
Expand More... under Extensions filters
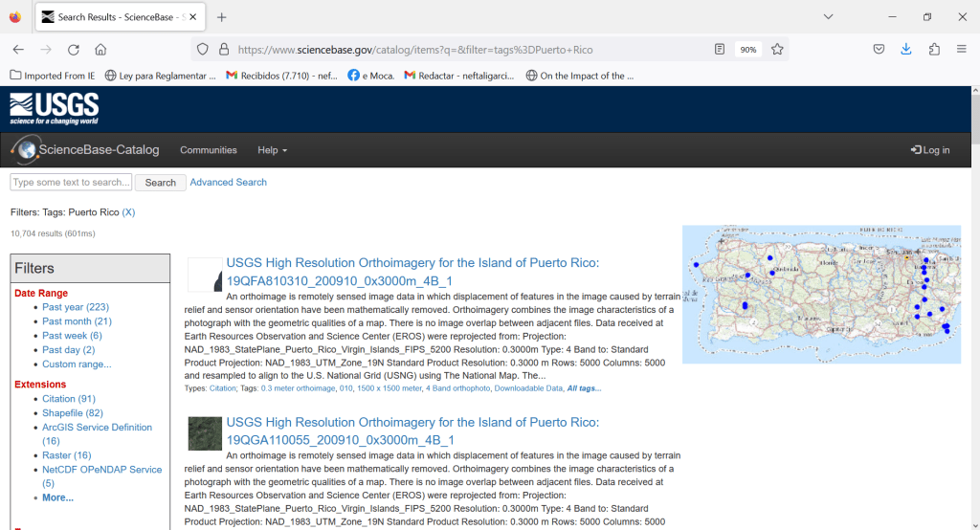[57, 497]
